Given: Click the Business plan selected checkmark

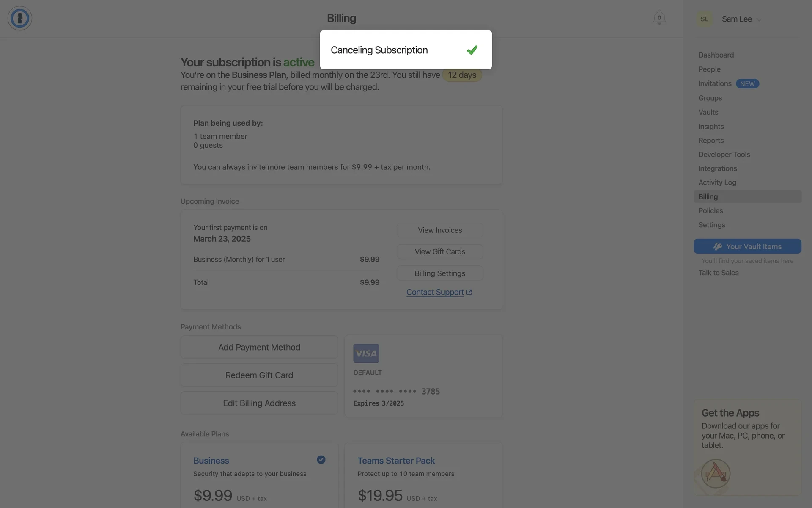Looking at the screenshot, I should pos(321,460).
